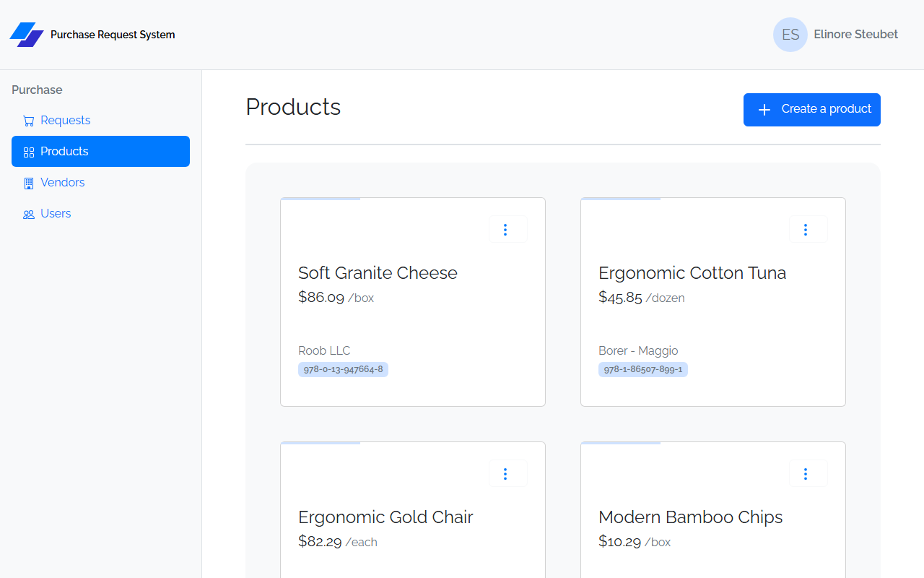The image size is (924, 578).
Task: Click the Soft Granite Cheese product title
Action: coord(378,273)
